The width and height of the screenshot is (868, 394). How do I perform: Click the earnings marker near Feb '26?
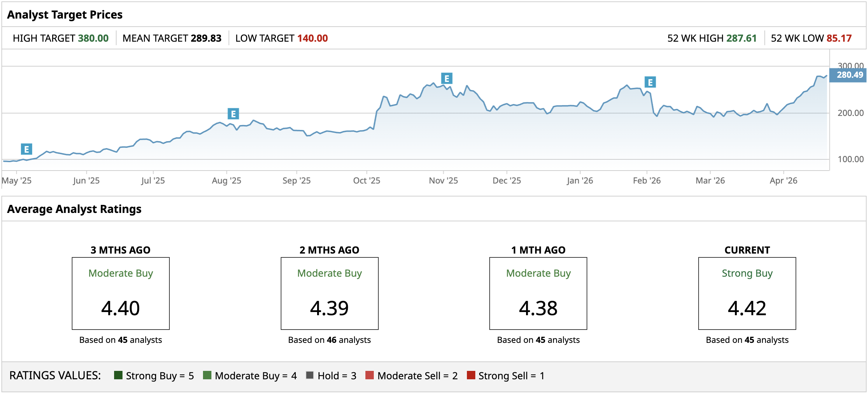coord(650,82)
